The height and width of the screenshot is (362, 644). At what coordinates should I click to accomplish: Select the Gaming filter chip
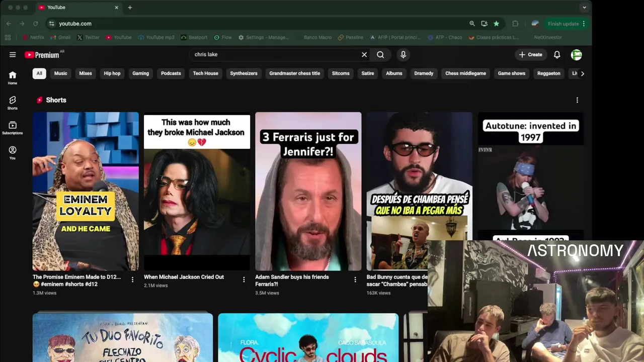(x=141, y=73)
